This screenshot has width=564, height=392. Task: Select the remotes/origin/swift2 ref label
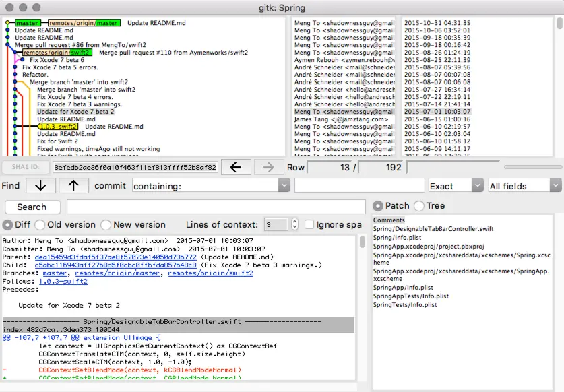57,53
